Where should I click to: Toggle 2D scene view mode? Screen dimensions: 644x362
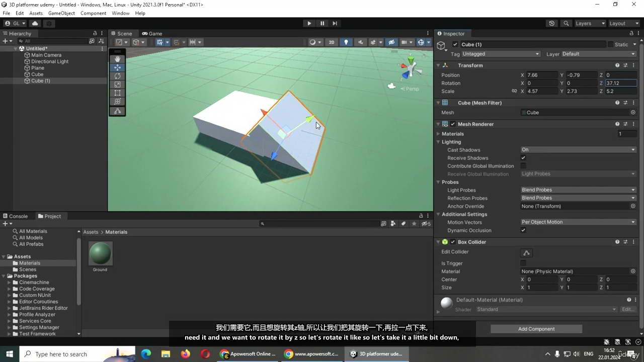tap(332, 42)
